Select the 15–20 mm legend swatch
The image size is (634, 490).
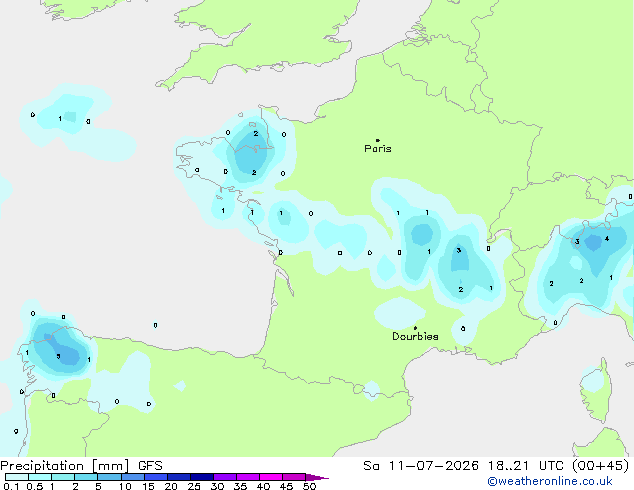(156, 477)
